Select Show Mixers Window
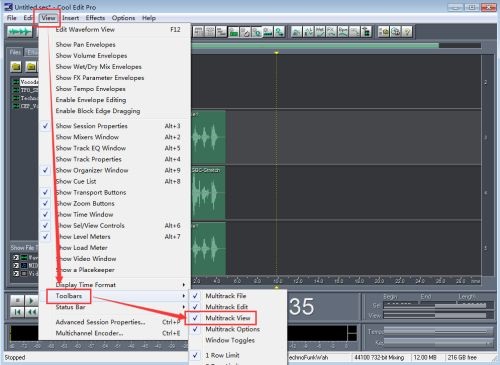500x365 pixels. 115,137
